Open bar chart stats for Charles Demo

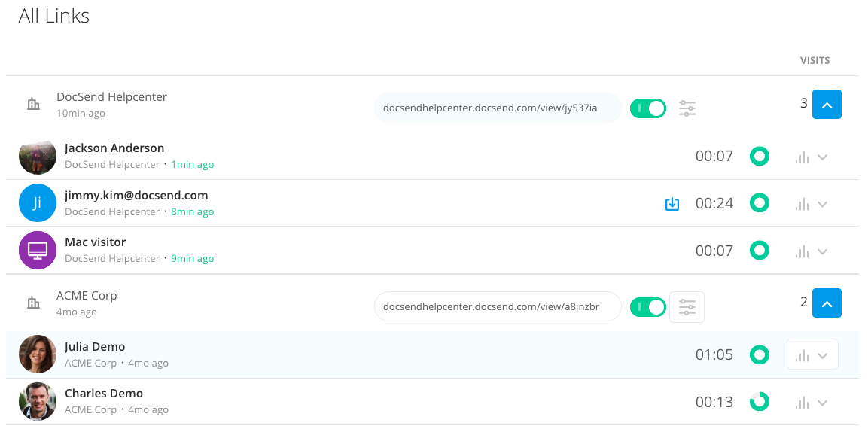click(x=802, y=403)
